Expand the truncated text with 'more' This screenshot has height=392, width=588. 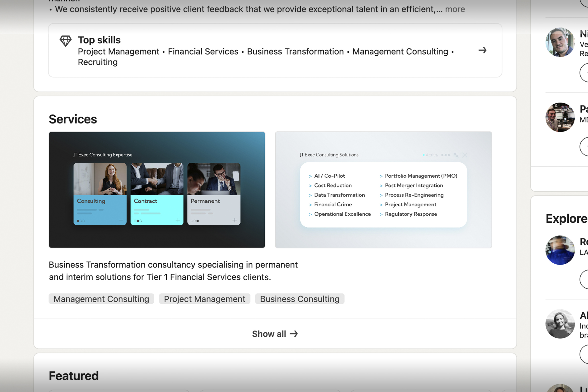pos(455,9)
